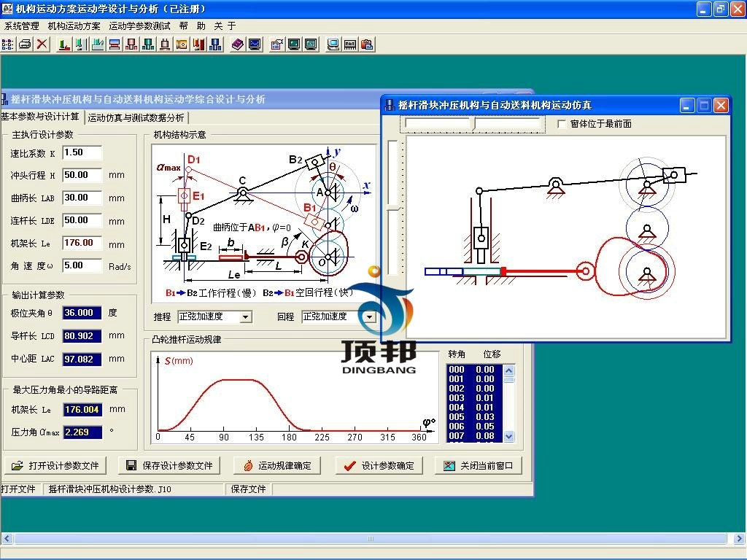The height and width of the screenshot is (560, 747).
Task: Expand the 推程 motion law dropdown
Action: (245, 317)
